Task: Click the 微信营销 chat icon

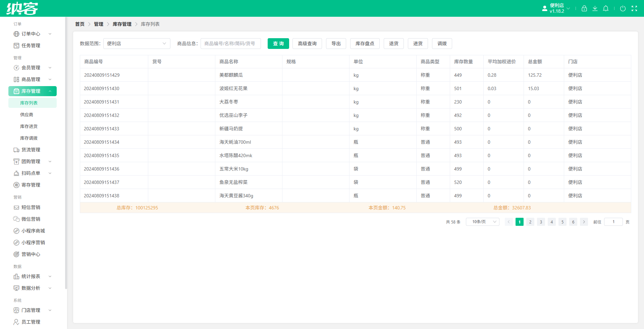Action: (x=16, y=219)
